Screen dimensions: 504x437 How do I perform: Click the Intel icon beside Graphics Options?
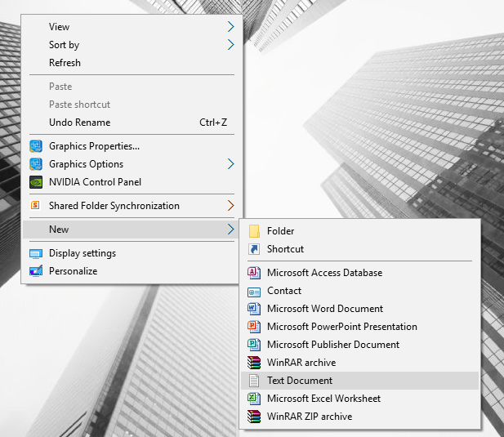tap(36, 164)
